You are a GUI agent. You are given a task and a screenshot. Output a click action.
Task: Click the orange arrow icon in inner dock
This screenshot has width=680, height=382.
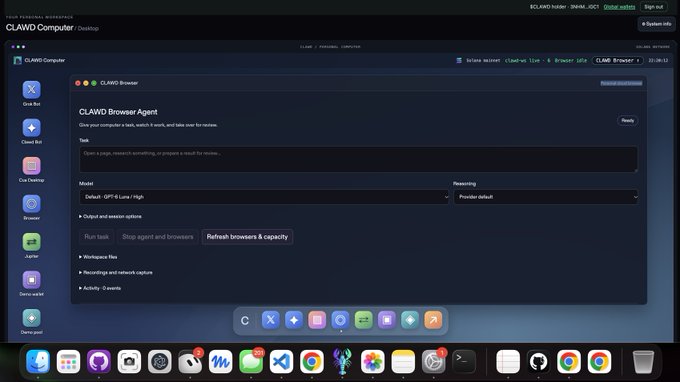coord(433,320)
